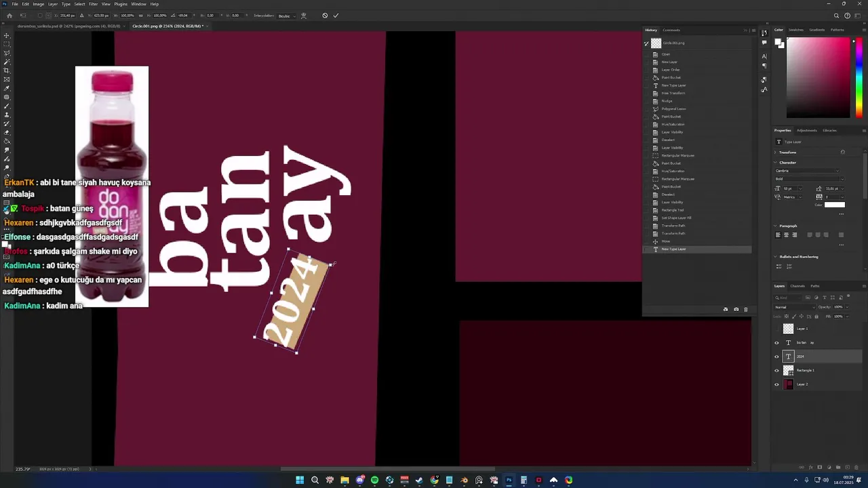
Task: Open the Normal blend mode dropdown
Action: coord(794,307)
